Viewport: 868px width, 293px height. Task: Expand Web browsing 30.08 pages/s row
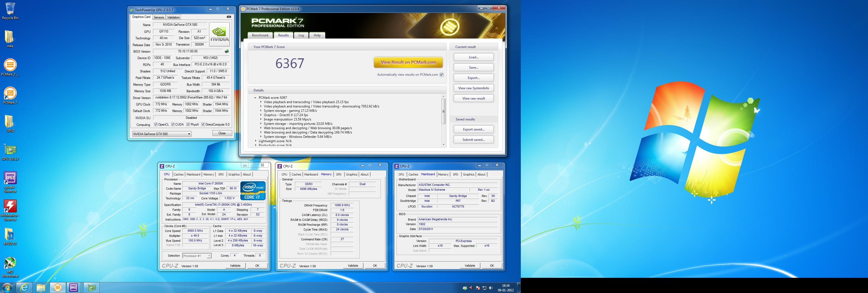261,128
